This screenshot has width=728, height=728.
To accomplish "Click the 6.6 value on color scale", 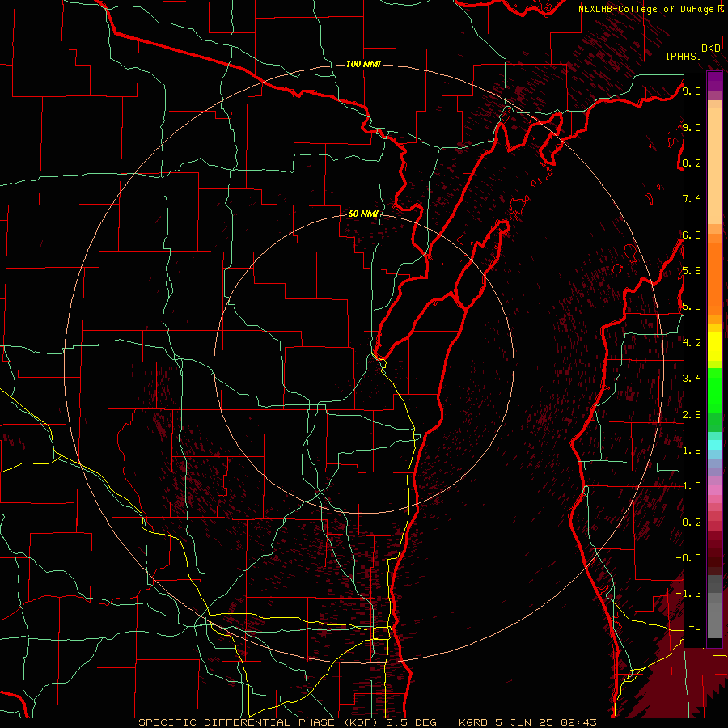I will click(x=692, y=235).
